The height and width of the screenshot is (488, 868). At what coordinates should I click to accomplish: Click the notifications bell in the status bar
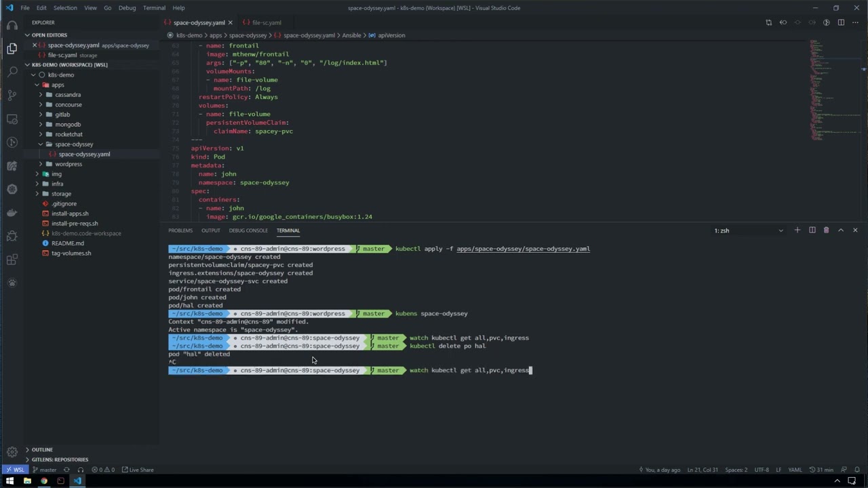pyautogui.click(x=856, y=470)
